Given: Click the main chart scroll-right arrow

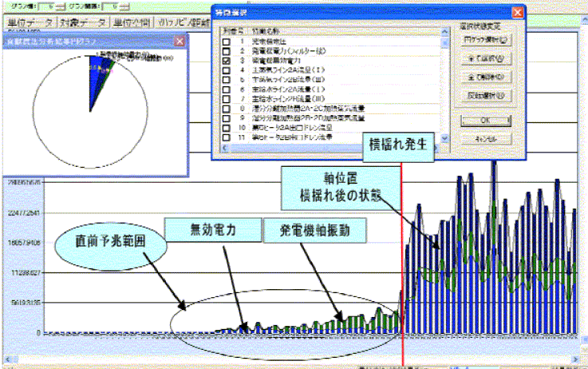Looking at the screenshot, I should 575,359.
